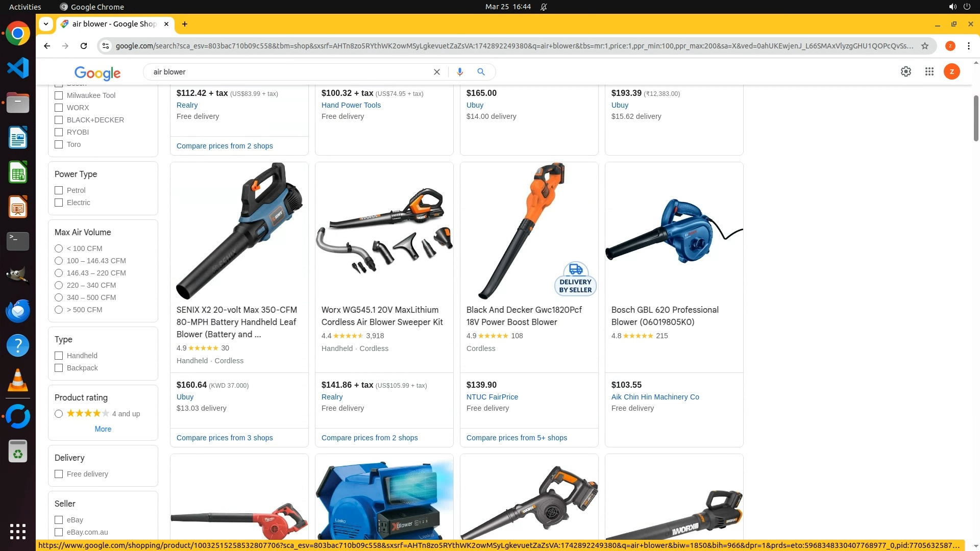Open the tab search dropdown arrow
The height and width of the screenshot is (551, 980).
46,24
